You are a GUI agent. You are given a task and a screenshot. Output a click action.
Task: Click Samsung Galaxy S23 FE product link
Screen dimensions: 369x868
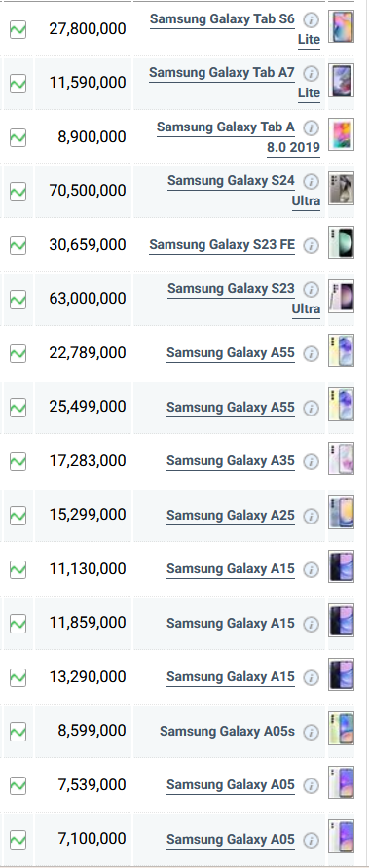click(x=222, y=244)
